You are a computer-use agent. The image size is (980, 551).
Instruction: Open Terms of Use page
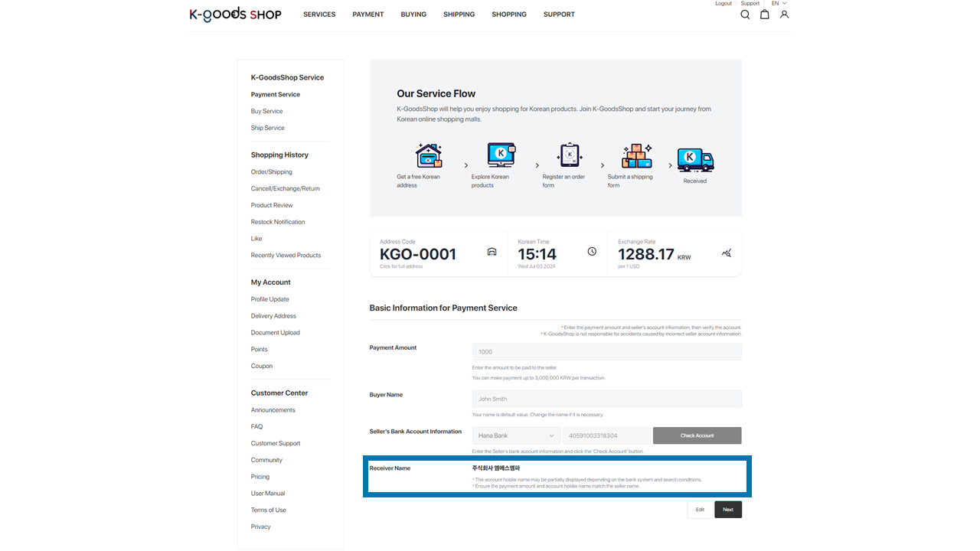pos(269,510)
